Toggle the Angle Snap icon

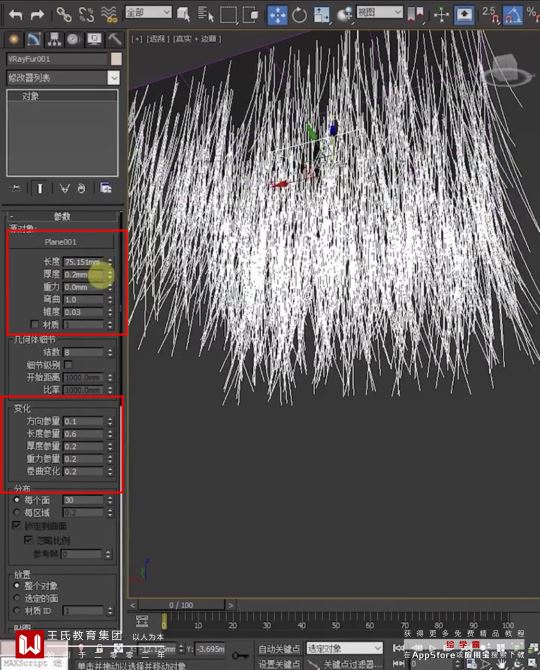click(513, 15)
